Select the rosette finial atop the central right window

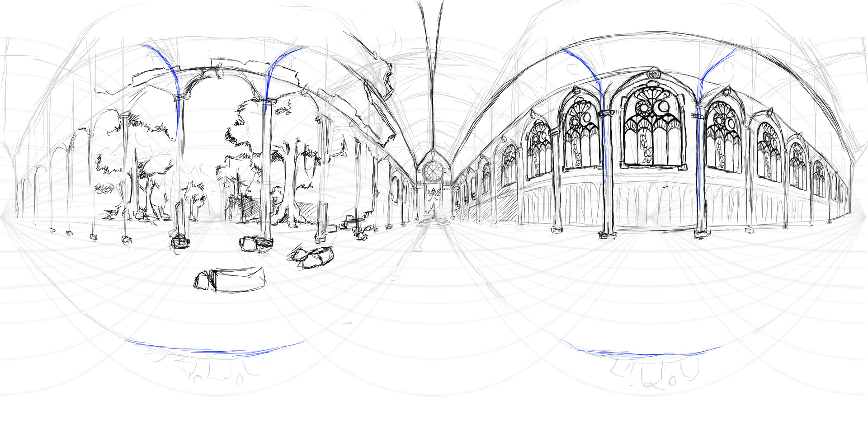point(653,74)
